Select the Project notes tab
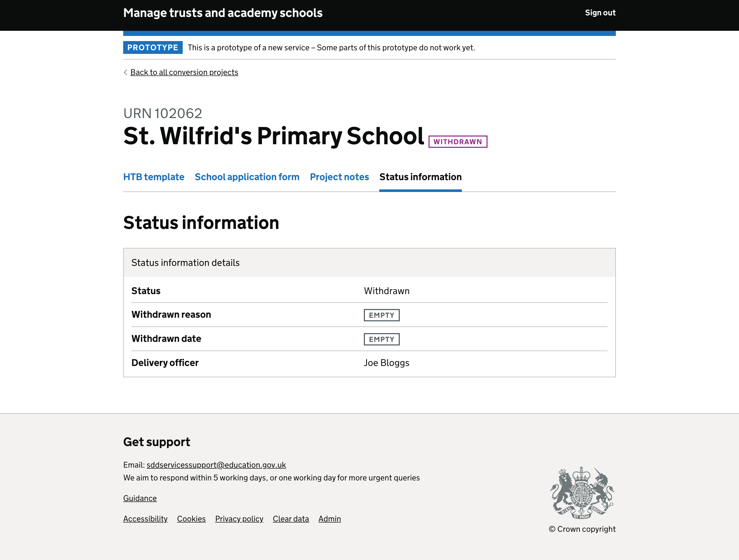This screenshot has width=739, height=560. tap(339, 177)
